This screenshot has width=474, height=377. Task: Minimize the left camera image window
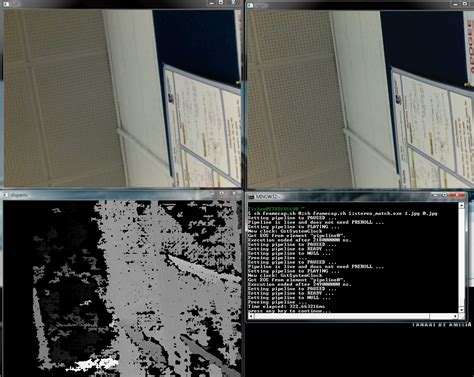211,2
